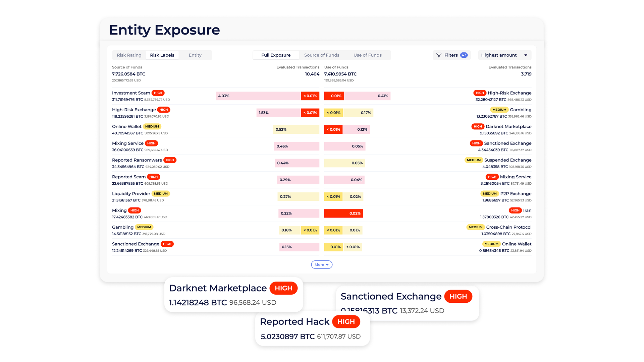Click HIGH badge next to Iran
Viewport: 644px width, 362px height.
click(x=515, y=210)
